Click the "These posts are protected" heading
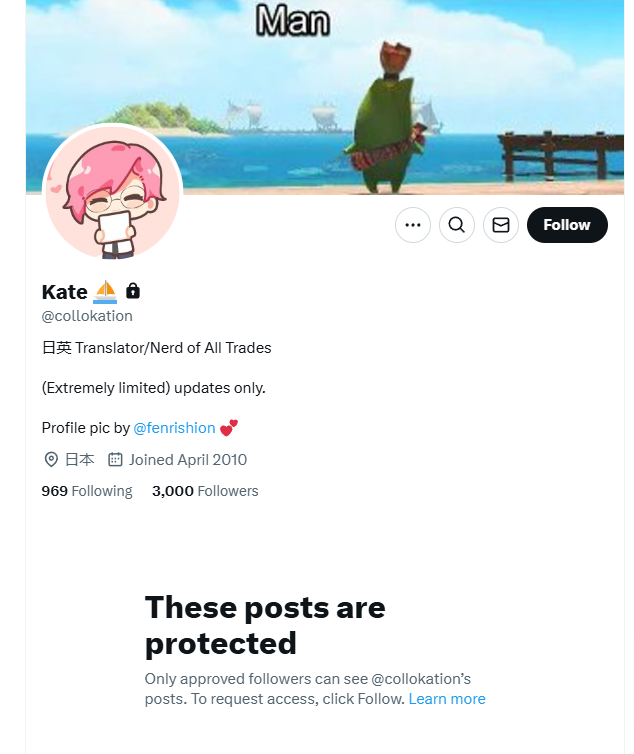This screenshot has width=634, height=754. (x=265, y=625)
